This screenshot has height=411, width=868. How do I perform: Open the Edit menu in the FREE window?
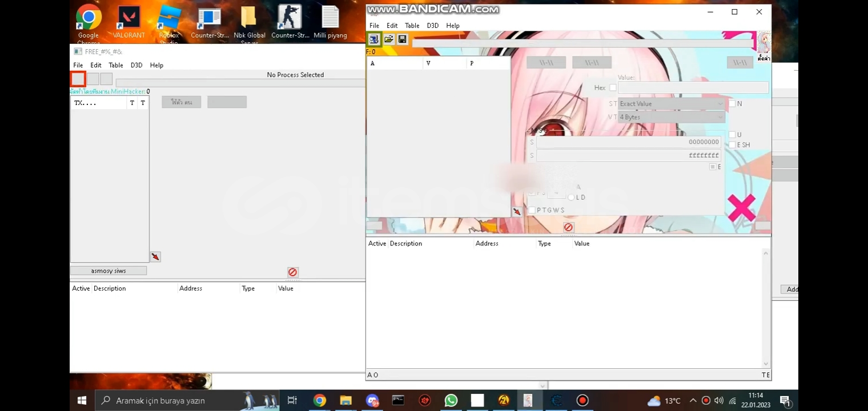tap(96, 65)
